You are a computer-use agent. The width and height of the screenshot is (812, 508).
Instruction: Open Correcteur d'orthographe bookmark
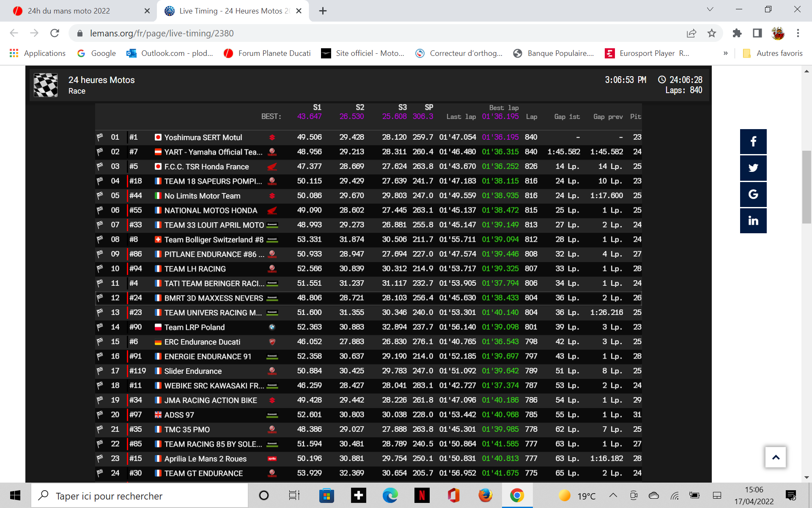pos(459,53)
